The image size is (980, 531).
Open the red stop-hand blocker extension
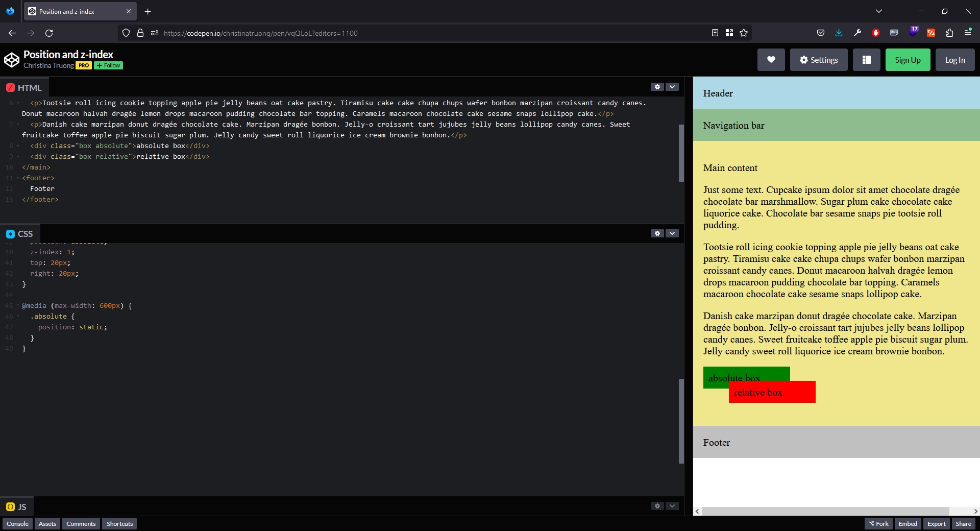tap(876, 33)
